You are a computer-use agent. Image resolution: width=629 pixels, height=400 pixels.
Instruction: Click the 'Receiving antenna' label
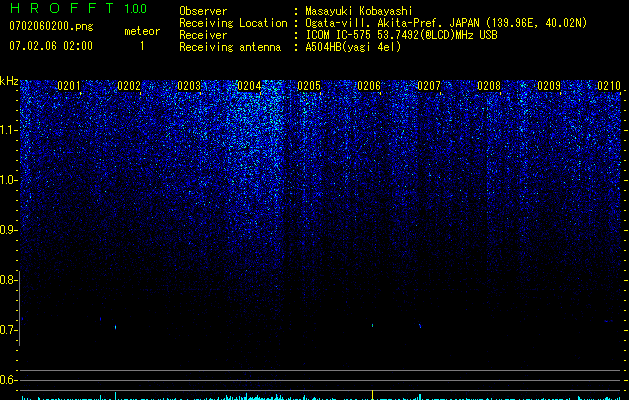230,47
